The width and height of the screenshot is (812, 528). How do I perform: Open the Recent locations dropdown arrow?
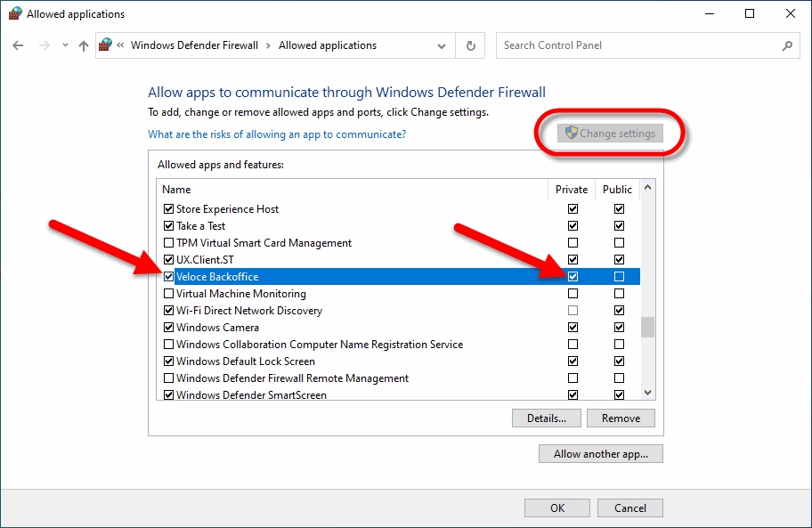click(63, 46)
